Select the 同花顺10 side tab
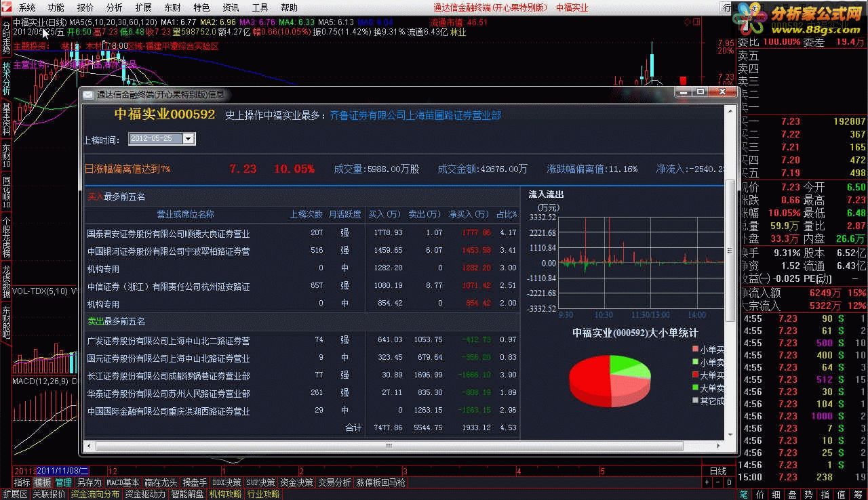Image resolution: width=868 pixels, height=500 pixels. [6, 192]
